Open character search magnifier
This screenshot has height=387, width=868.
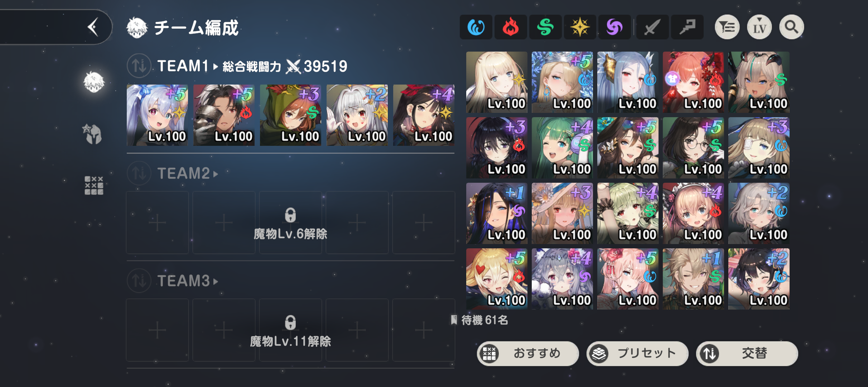791,27
